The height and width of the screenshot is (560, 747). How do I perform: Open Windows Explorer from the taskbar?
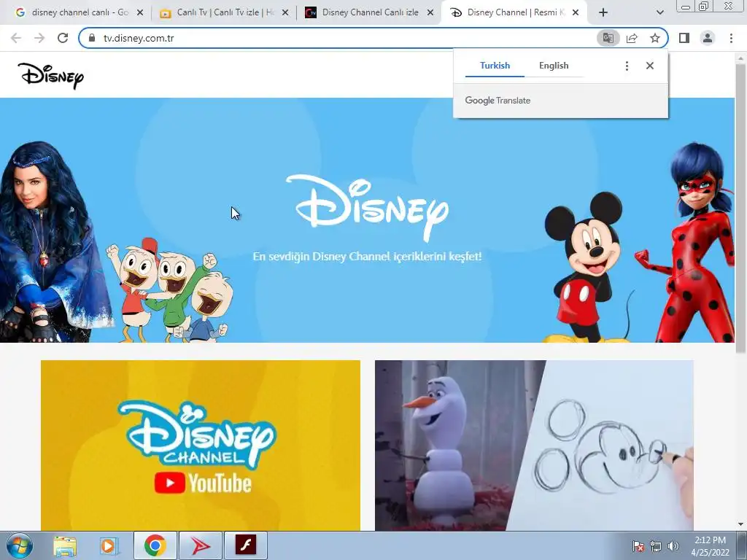pos(65,545)
